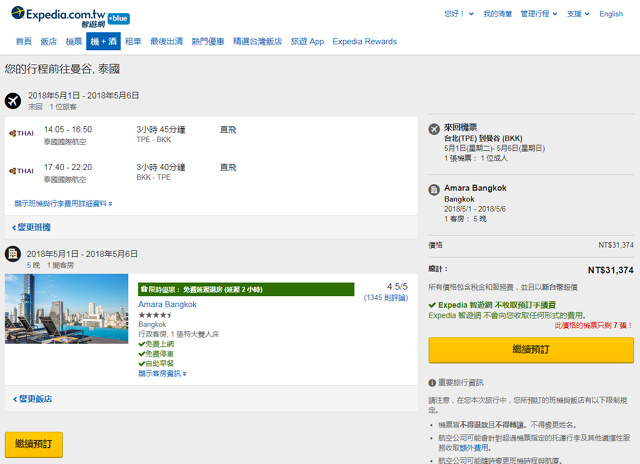Click the 額外費用 link
The height and width of the screenshot is (464, 640).
pos(474,448)
